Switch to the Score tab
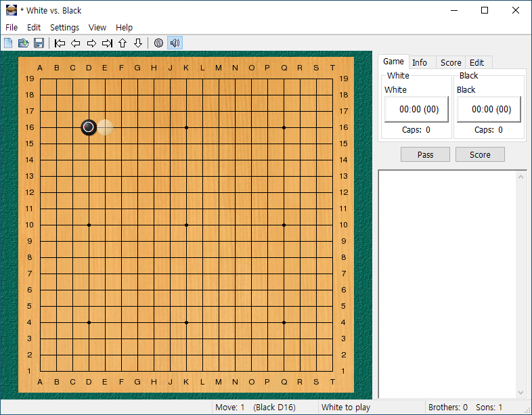 [x=451, y=63]
